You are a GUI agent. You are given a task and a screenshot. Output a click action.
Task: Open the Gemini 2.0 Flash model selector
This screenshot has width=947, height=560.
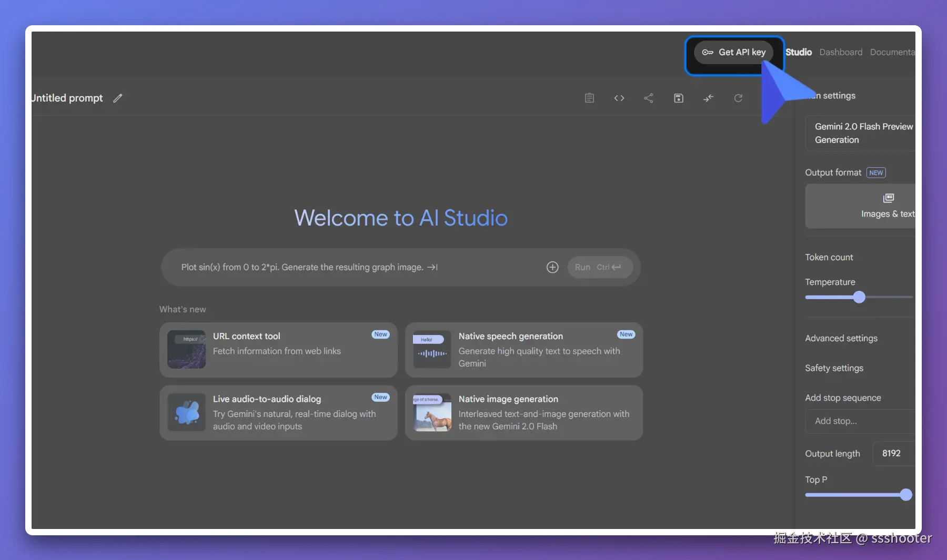coord(863,133)
